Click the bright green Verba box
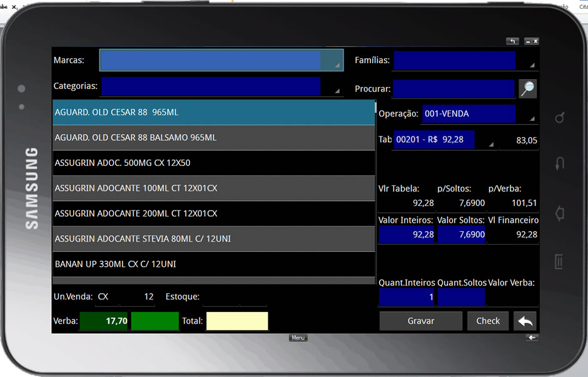The width and height of the screenshot is (588, 377). (155, 321)
